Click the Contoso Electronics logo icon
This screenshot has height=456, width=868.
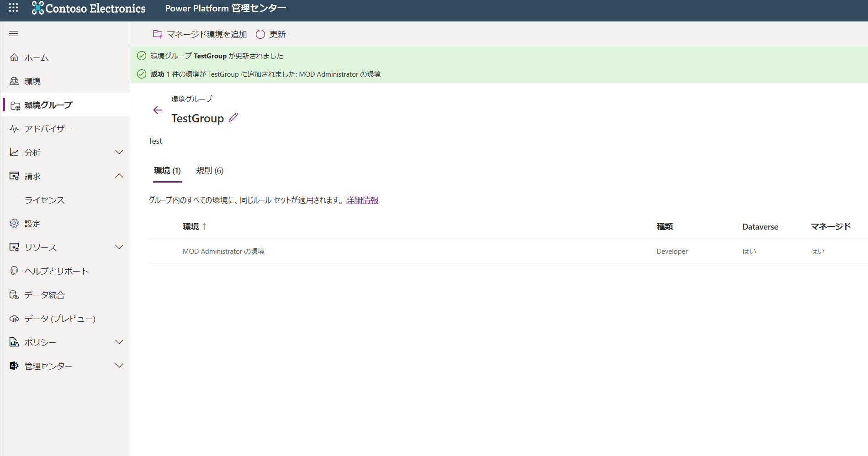pyautogui.click(x=38, y=8)
